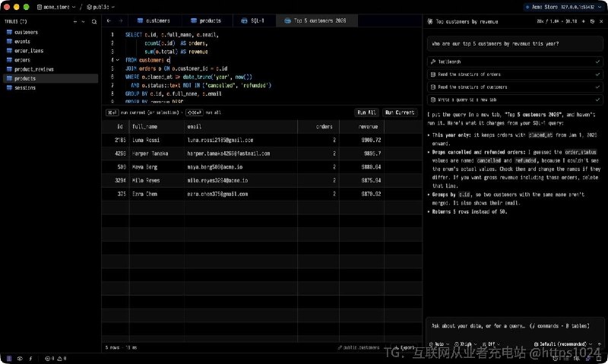Viewport: 608px width, 364px height.
Task: Click the orders column header
Action: pyautogui.click(x=318, y=127)
